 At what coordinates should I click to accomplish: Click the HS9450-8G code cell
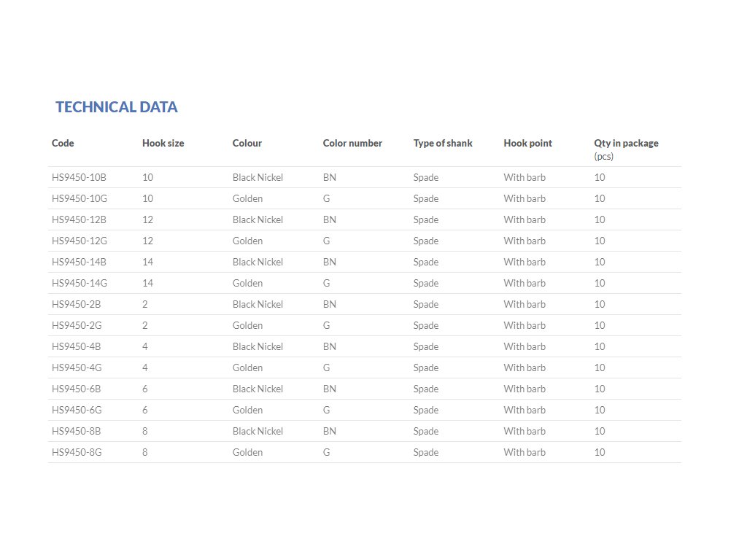click(77, 452)
